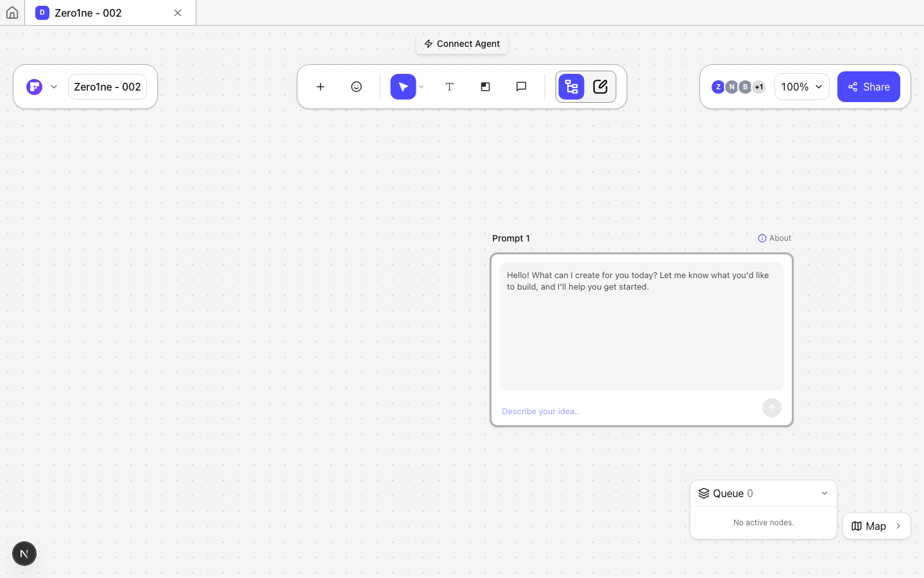Click the blue D document icon in tab
Image resolution: width=924 pixels, height=578 pixels.
pos(42,13)
